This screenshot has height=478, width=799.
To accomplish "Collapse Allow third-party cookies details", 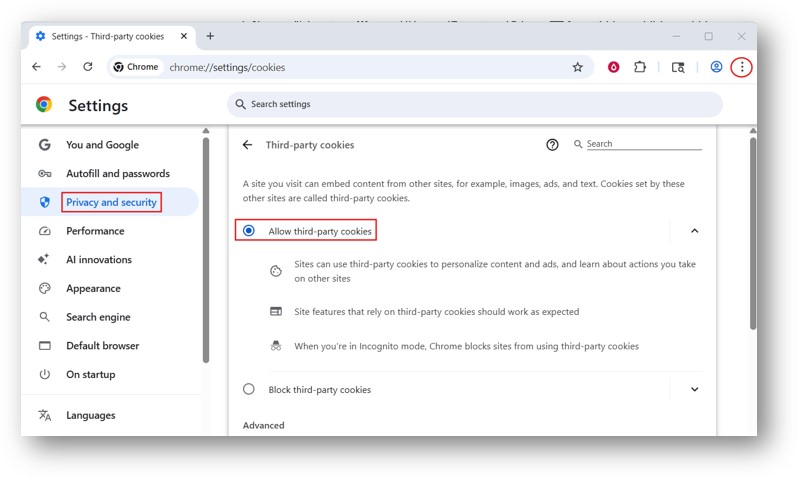I will click(694, 231).
